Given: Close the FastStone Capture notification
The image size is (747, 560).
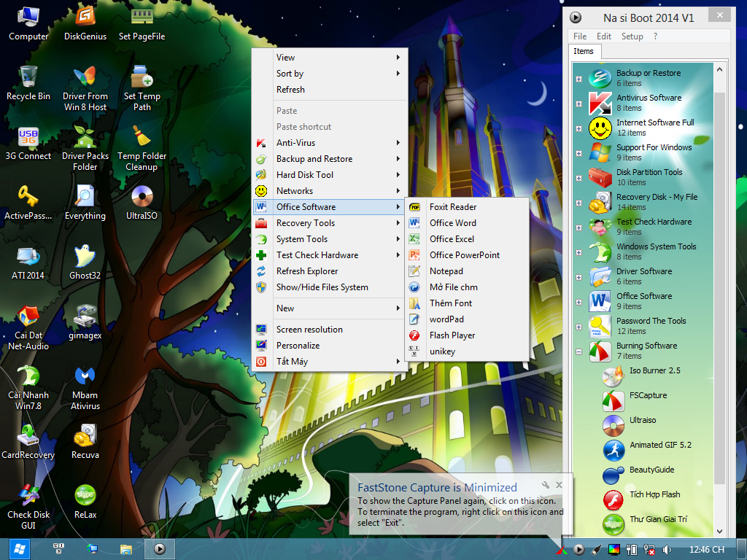Looking at the screenshot, I should pos(560,485).
